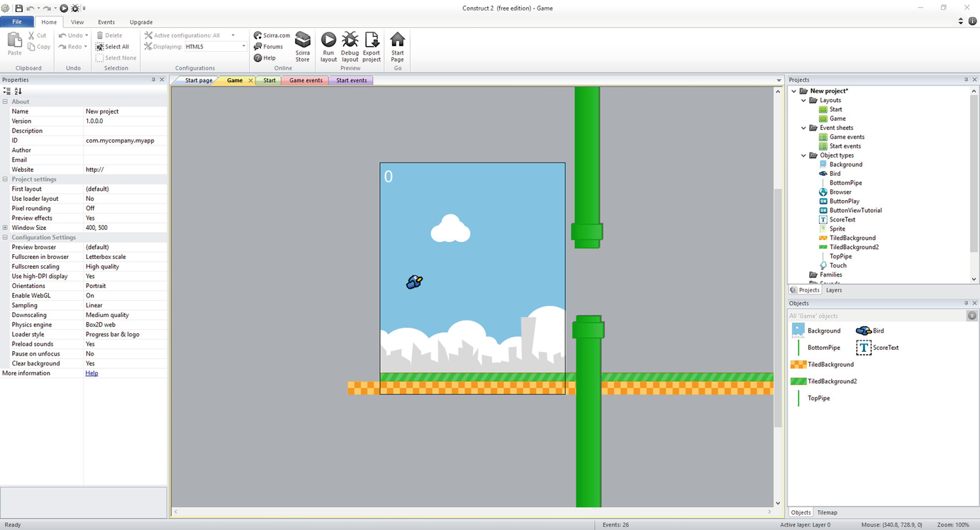Viewport: 980px width, 530px height.
Task: Open Undo dropdown arrow
Action: [87, 35]
